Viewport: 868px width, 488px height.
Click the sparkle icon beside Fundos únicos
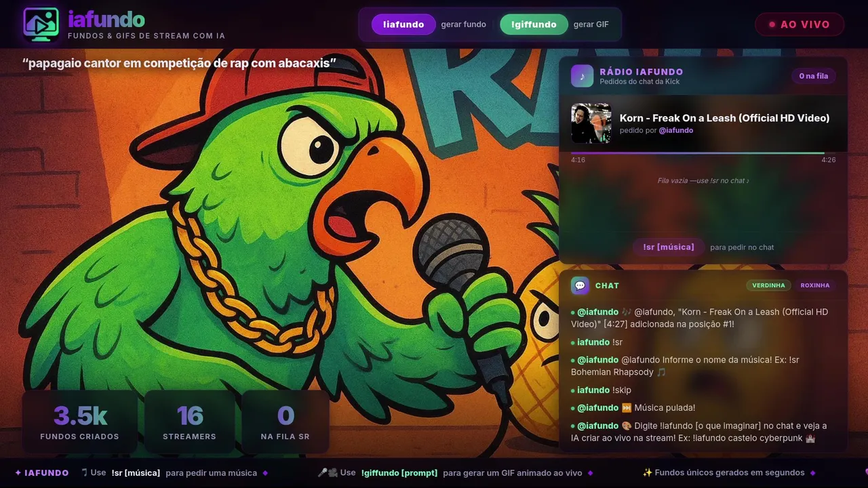coord(647,472)
